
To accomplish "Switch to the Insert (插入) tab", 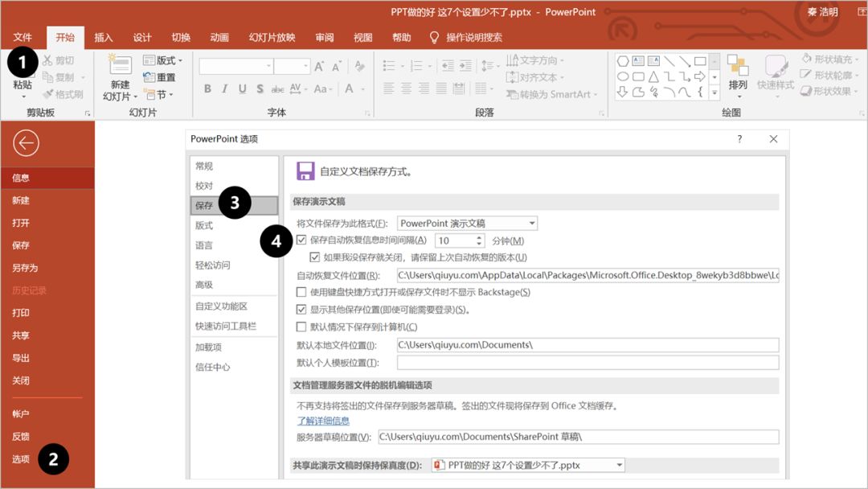I will pos(104,38).
